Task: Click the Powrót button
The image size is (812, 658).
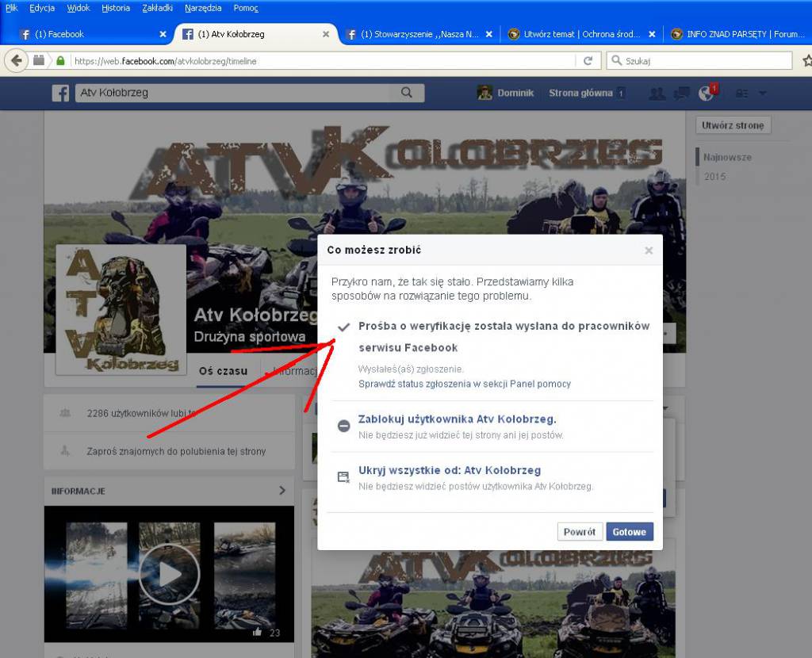Action: tap(580, 532)
